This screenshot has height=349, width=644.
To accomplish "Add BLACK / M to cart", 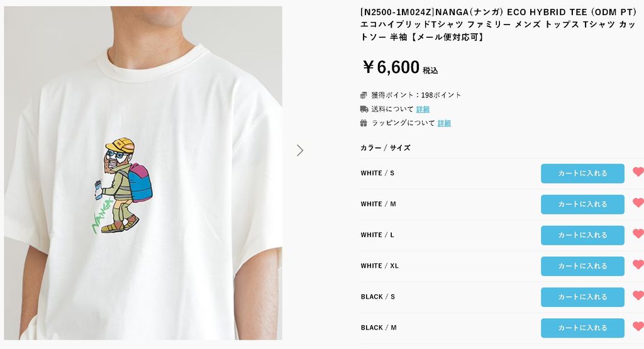I will (582, 328).
